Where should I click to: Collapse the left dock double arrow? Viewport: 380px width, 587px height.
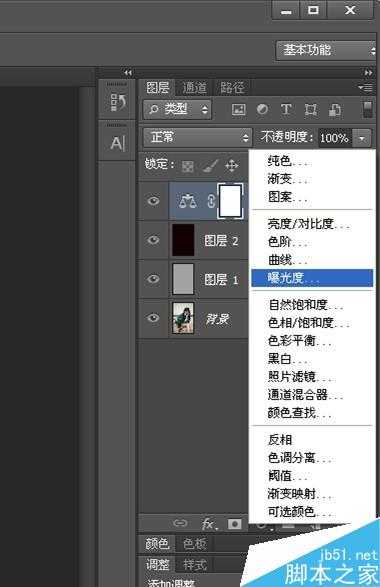pyautogui.click(x=128, y=73)
